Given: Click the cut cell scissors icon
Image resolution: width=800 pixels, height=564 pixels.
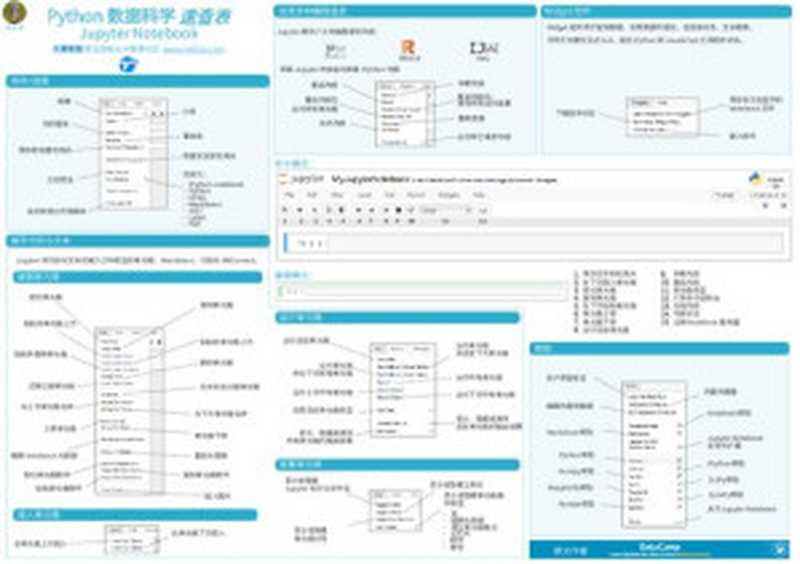Looking at the screenshot, I should click(314, 210).
